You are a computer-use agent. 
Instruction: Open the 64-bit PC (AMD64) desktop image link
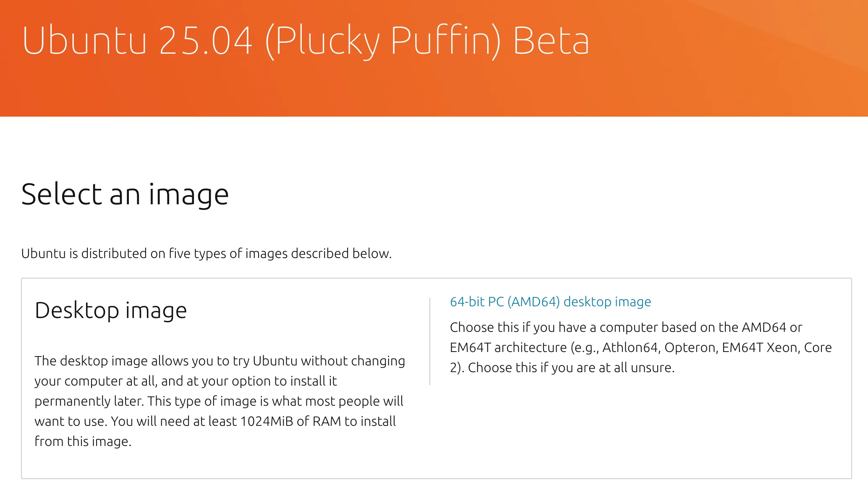tap(550, 301)
